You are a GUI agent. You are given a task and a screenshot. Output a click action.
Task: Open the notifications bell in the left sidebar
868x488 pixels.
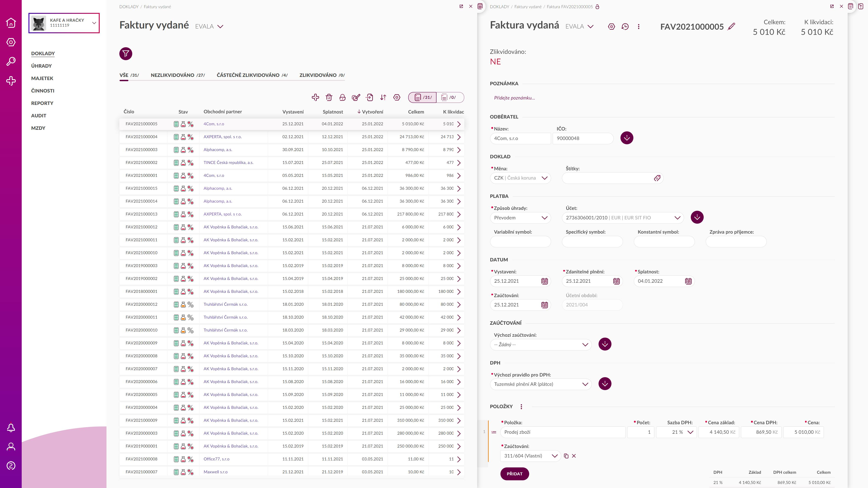[11, 428]
